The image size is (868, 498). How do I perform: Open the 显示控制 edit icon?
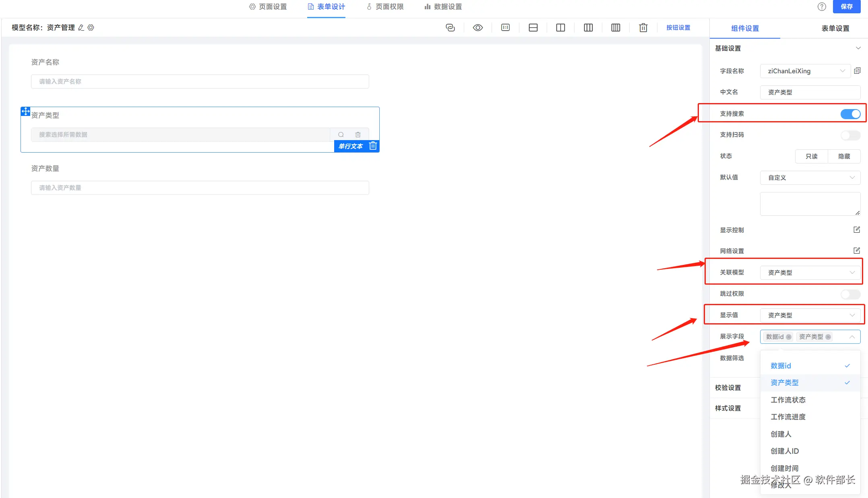(857, 230)
